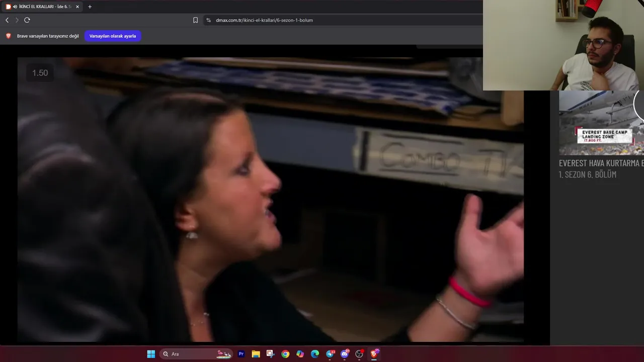Viewport: 644px width, 362px height.
Task: Click the taskbar 'Ara' search box
Action: (196, 354)
